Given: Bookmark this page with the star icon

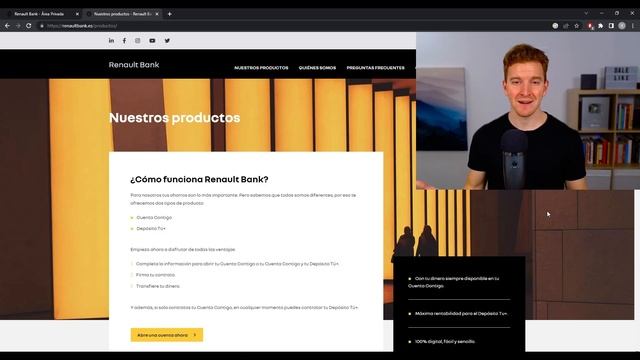Looking at the screenshot, I should point(577,26).
